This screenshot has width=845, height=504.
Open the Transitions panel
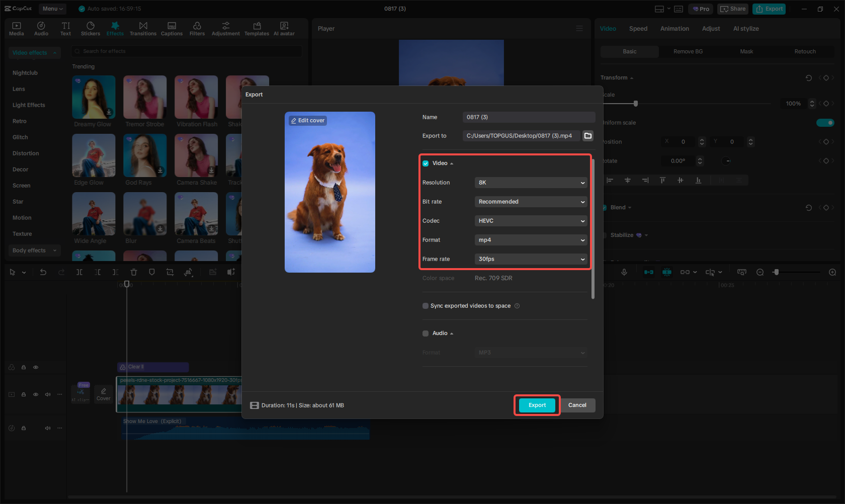click(143, 28)
